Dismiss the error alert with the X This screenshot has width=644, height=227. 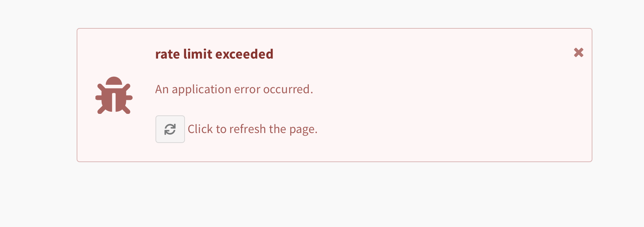pos(578,53)
